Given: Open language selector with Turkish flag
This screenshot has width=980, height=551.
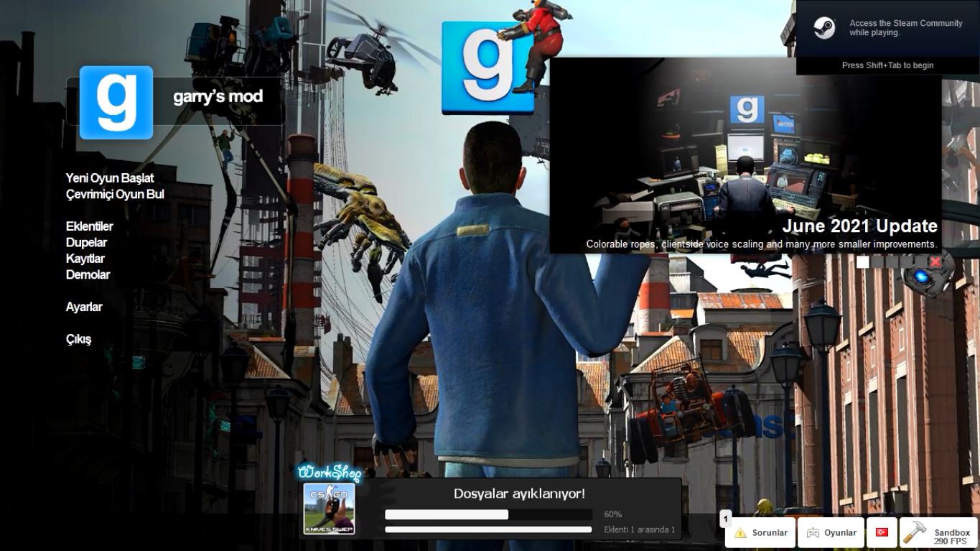Looking at the screenshot, I should coord(882,532).
